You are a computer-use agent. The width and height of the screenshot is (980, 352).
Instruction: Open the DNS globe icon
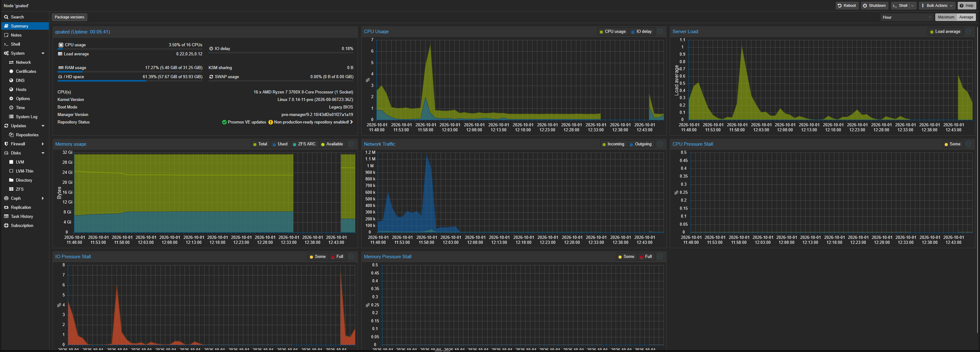[11, 81]
